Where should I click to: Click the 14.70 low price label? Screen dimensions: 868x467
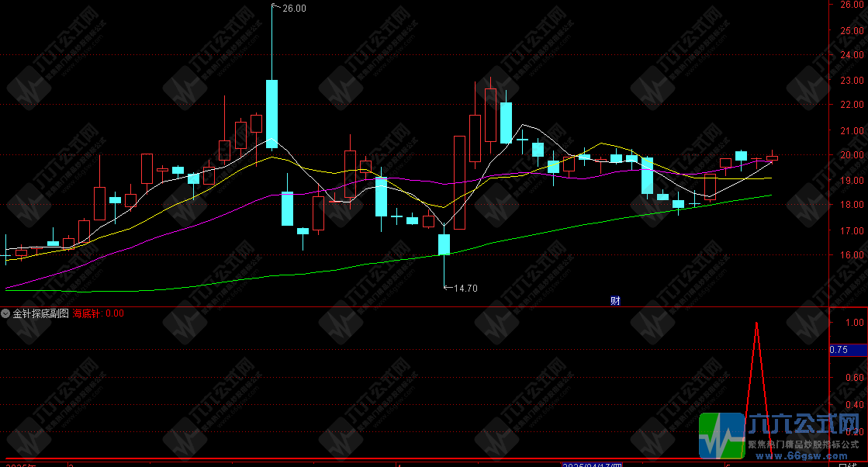tap(465, 288)
